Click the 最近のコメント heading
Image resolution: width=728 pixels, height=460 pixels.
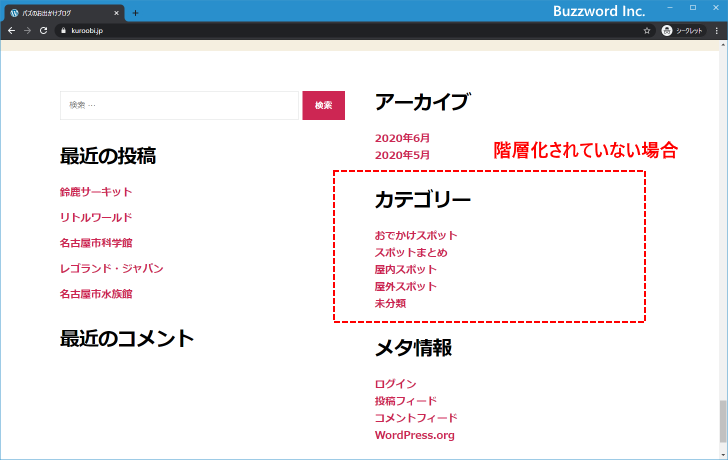[x=127, y=338]
